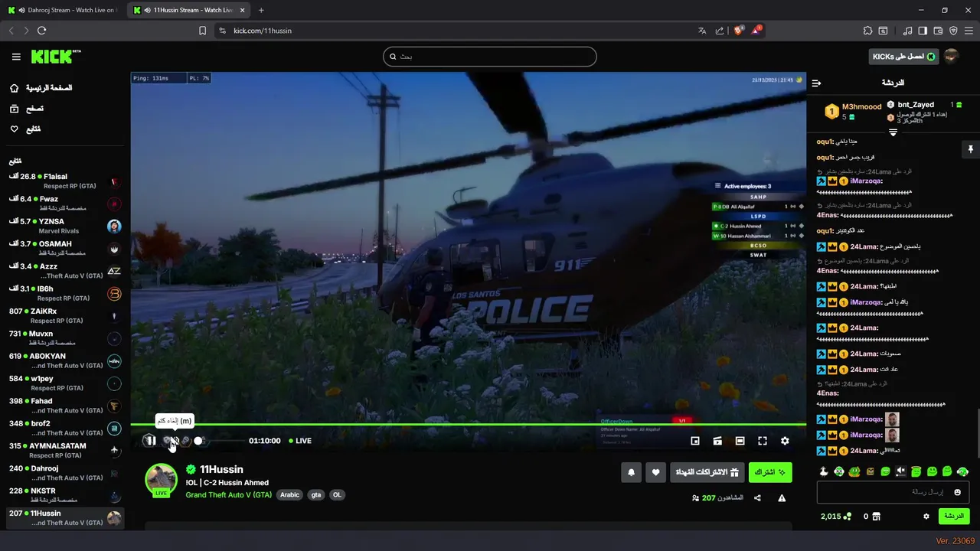The image size is (980, 551).
Task: Open chat settings gear
Action: (x=926, y=517)
